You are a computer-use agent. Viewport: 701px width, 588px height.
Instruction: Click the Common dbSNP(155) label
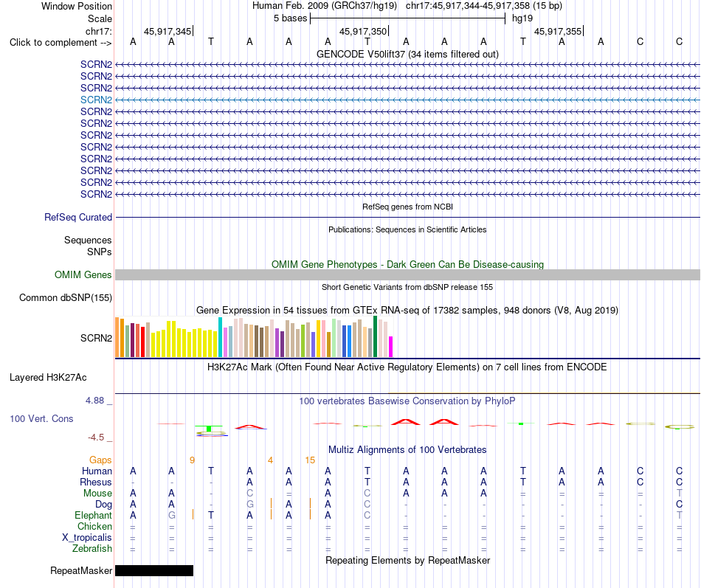pos(66,298)
